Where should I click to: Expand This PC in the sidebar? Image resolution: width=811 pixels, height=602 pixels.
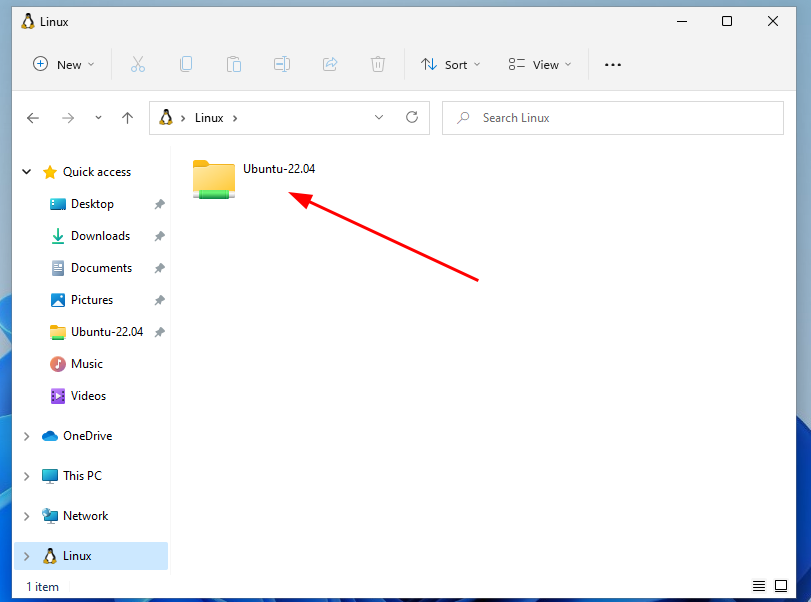tap(26, 475)
